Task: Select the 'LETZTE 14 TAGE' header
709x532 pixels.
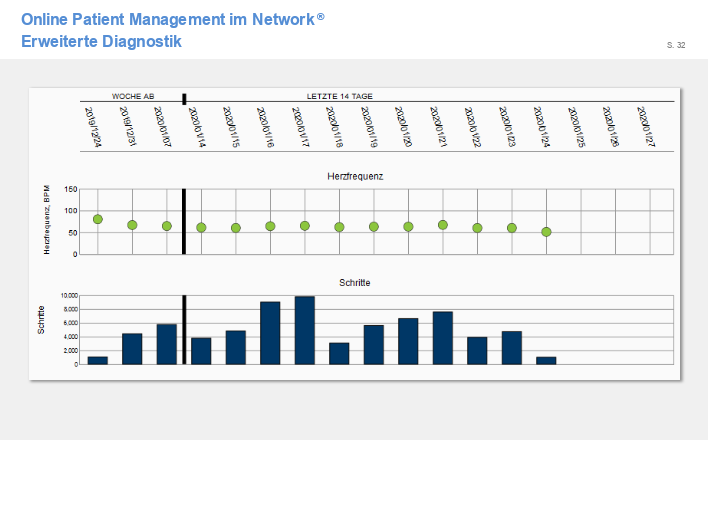Action: pyautogui.click(x=341, y=96)
